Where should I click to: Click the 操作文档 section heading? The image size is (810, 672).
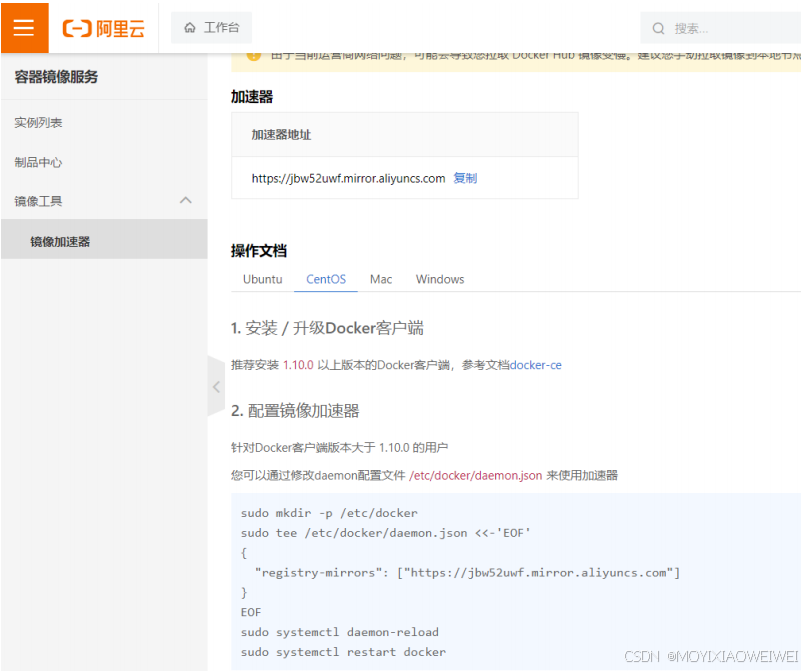[259, 251]
